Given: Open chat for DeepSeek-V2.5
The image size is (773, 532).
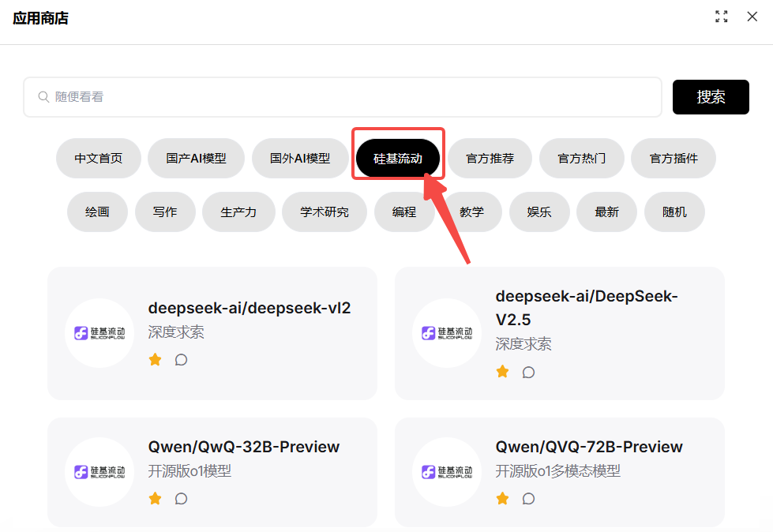Looking at the screenshot, I should pyautogui.click(x=528, y=372).
